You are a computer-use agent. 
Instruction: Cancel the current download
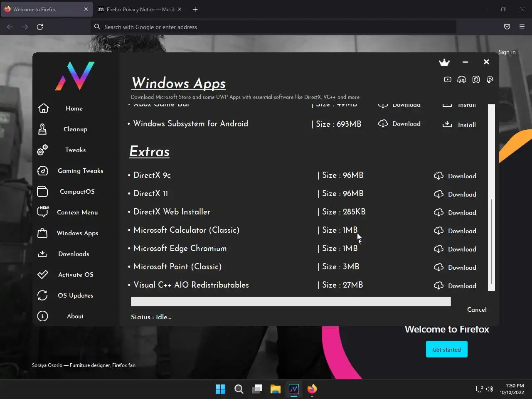pyautogui.click(x=477, y=310)
